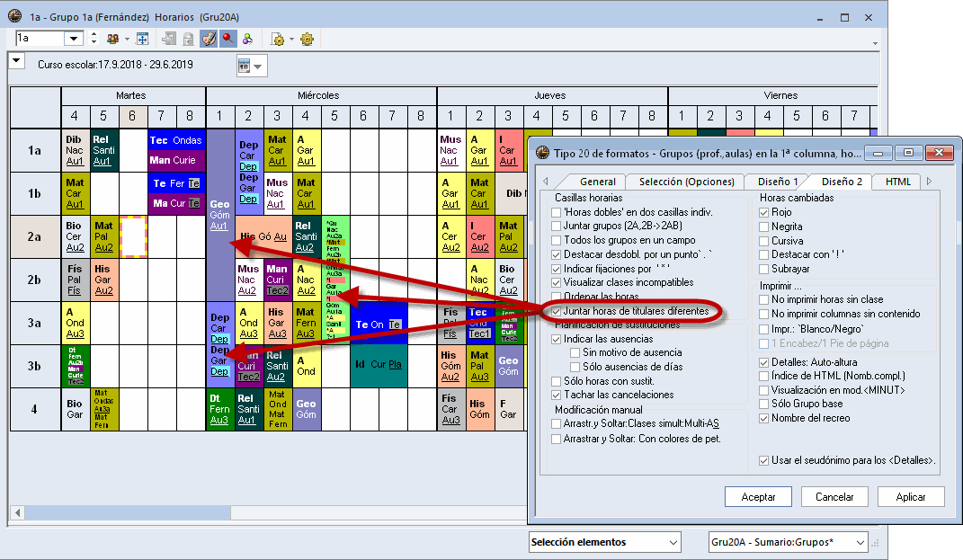
Task: Uncheck Juntar horas de titulares diferentes
Action: point(557,311)
